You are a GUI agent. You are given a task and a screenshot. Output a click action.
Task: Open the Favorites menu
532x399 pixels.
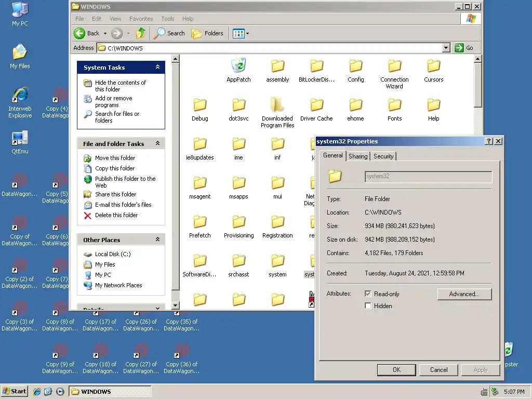tap(141, 19)
